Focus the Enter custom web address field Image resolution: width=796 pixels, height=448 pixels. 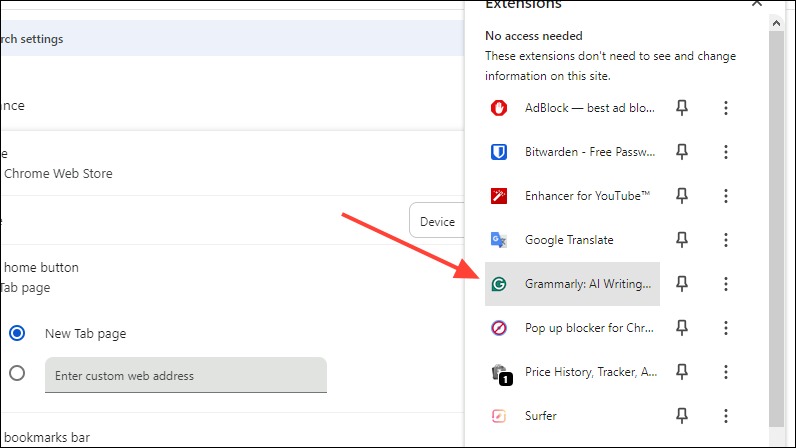coord(186,375)
